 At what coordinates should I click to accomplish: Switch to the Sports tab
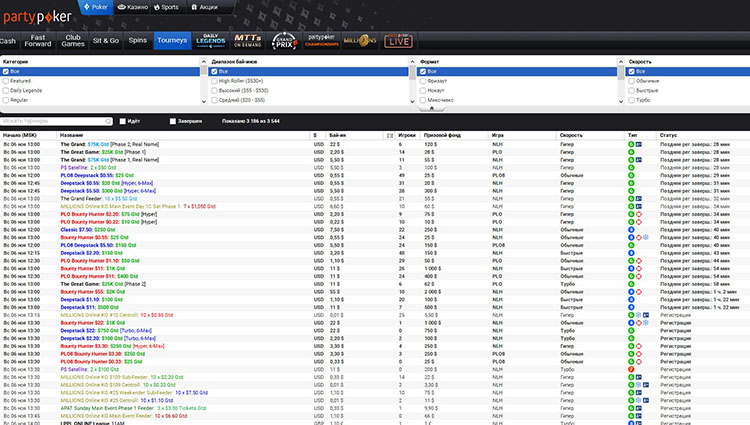click(x=166, y=7)
